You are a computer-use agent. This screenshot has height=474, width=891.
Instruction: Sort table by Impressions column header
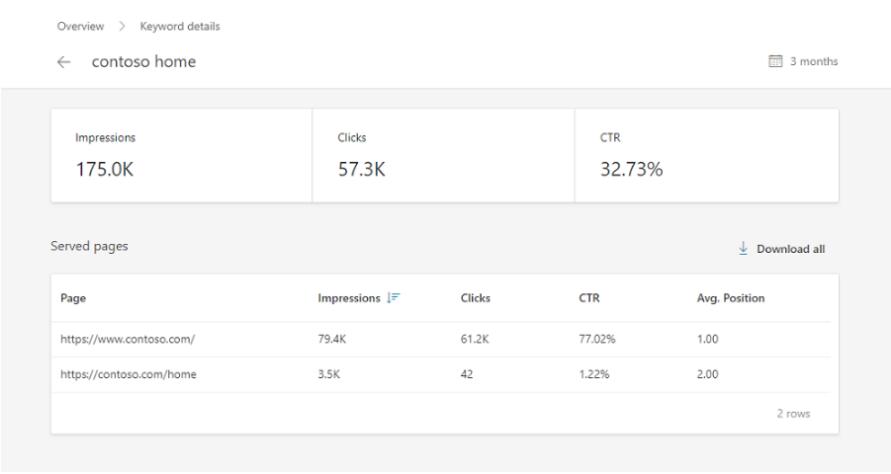pos(349,298)
